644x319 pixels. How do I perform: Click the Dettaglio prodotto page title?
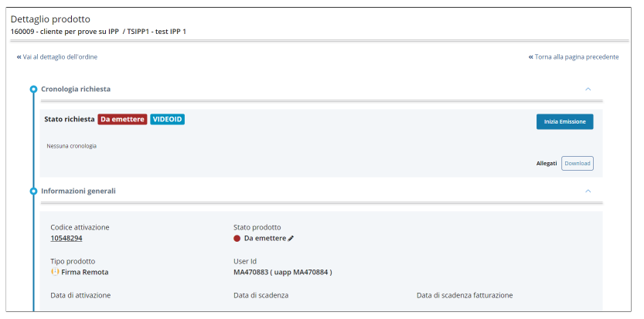[50, 19]
